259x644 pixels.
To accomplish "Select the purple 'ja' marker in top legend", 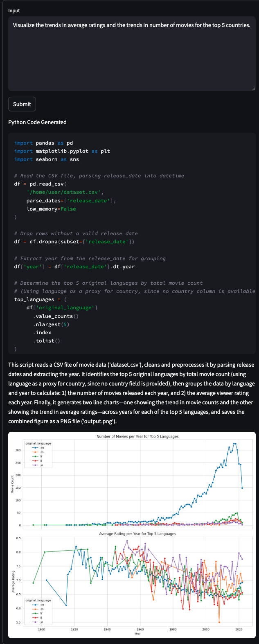I will 35,465.
